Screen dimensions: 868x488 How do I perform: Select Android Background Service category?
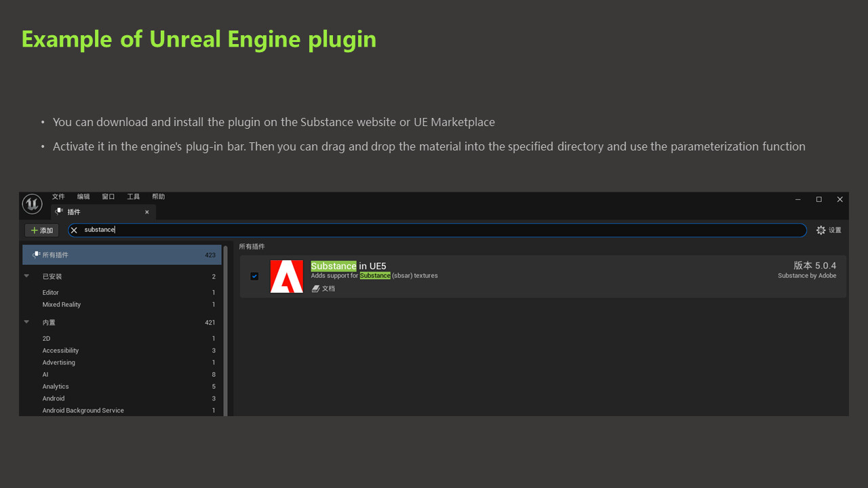coord(122,411)
